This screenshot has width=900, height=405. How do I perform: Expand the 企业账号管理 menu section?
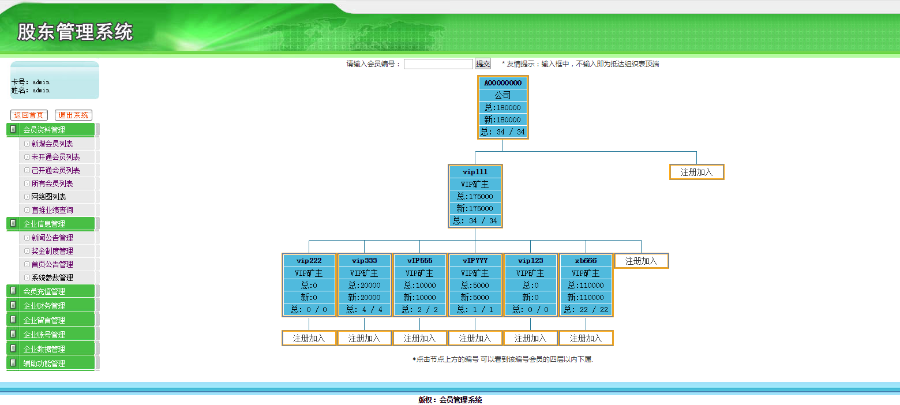(x=44, y=334)
